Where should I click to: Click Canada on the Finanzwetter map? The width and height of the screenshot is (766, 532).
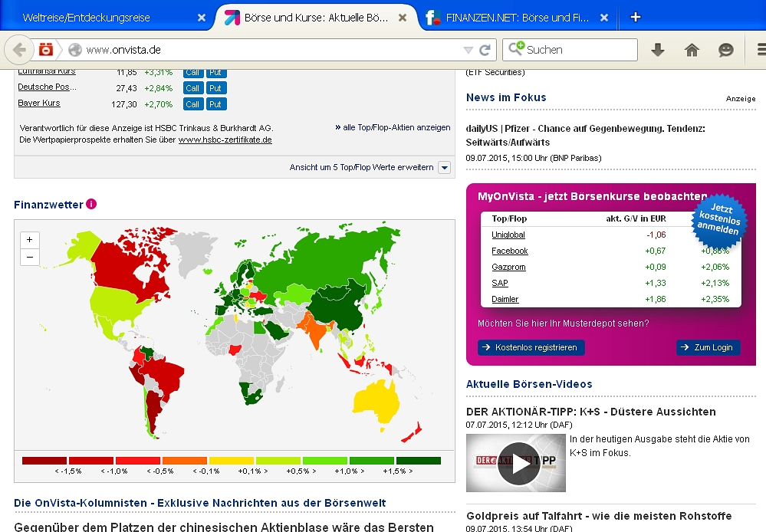[x=117, y=266]
